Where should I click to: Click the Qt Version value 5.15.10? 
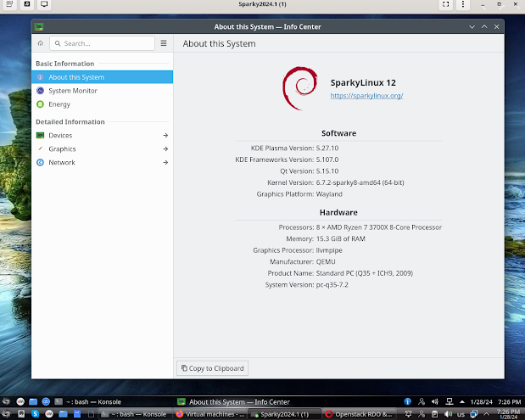click(x=327, y=171)
